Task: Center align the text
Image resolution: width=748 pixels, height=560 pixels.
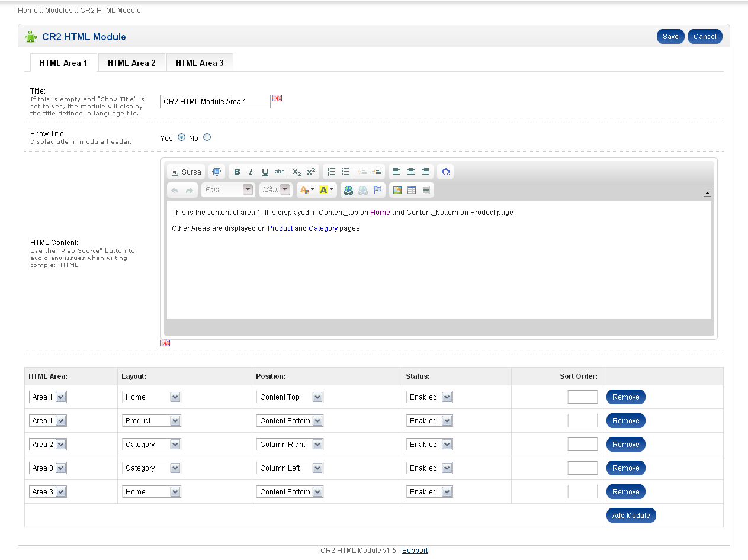Action: 411,172
